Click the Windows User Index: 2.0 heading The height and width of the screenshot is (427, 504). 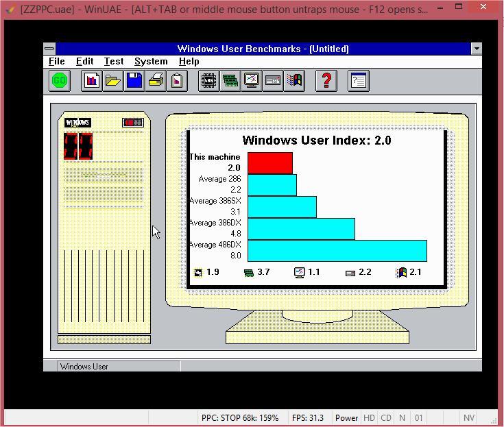pos(317,141)
